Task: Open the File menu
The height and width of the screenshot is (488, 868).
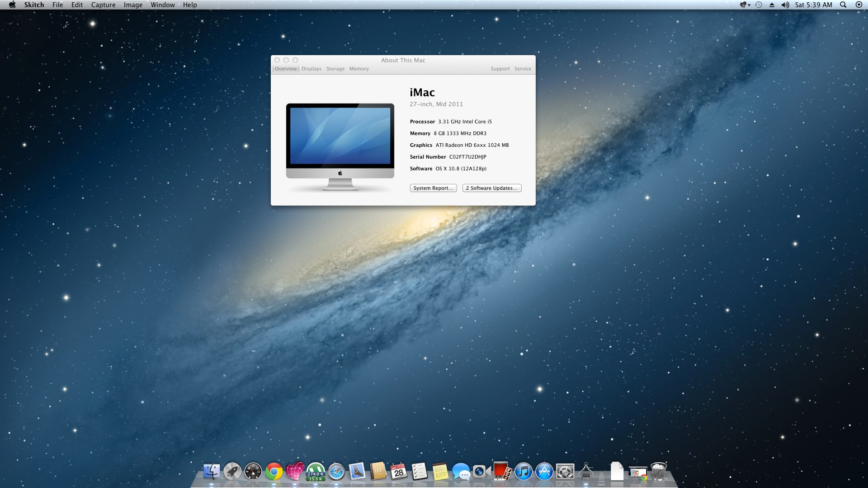Action: click(x=57, y=5)
